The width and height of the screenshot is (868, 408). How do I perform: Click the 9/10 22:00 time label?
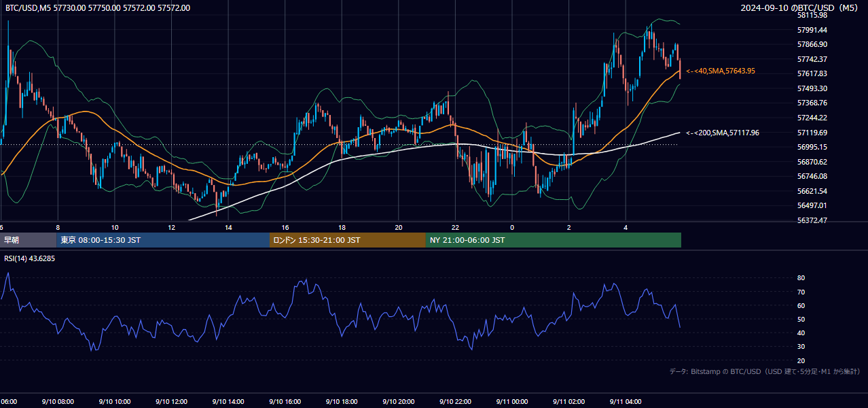click(455, 402)
